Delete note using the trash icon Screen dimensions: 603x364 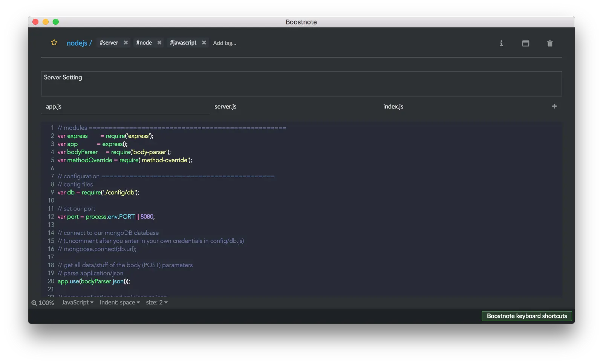(x=550, y=43)
